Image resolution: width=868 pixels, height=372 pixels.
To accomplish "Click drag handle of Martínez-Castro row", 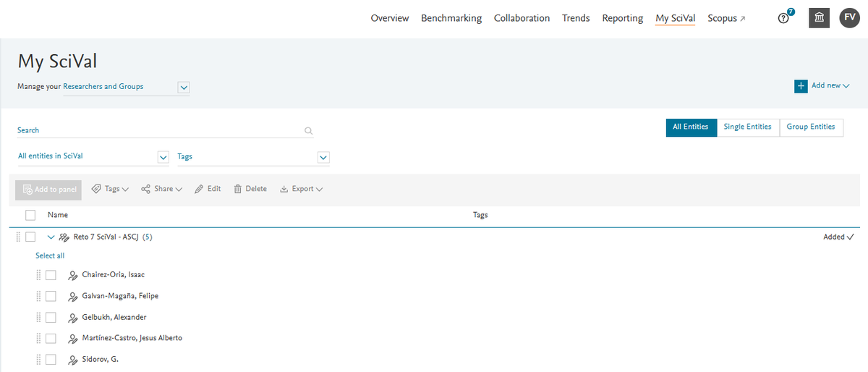I will 38,338.
